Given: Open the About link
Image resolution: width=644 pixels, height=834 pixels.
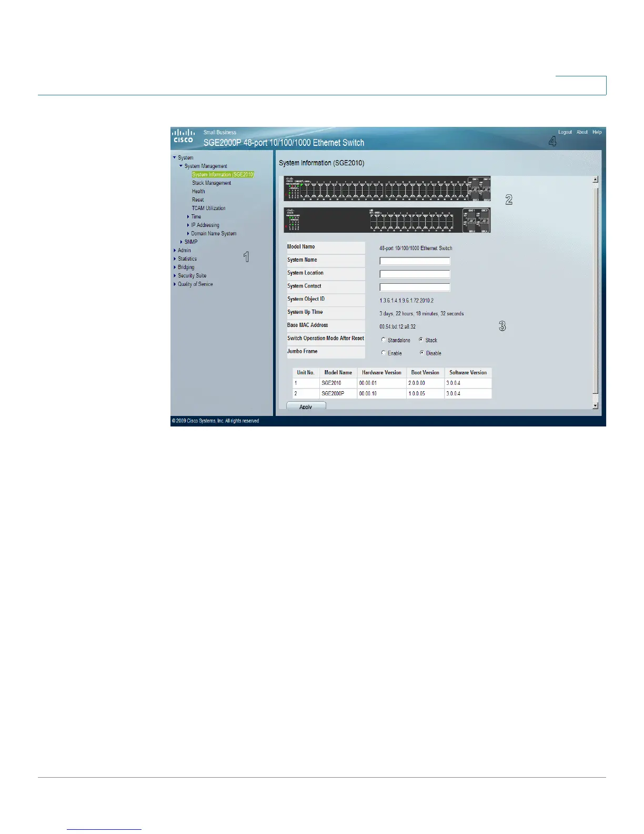Looking at the screenshot, I should point(582,132).
